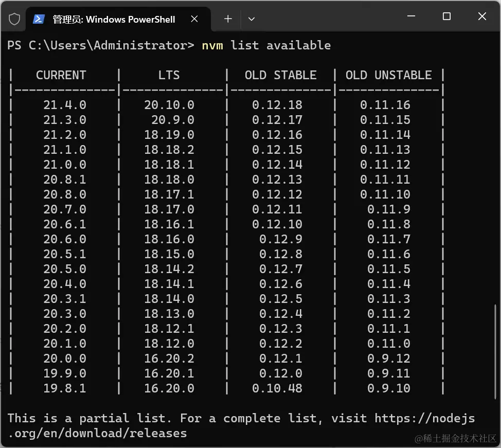This screenshot has width=501, height=448.
Task: Click the OLD STABLE column header
Action: pyautogui.click(x=280, y=75)
